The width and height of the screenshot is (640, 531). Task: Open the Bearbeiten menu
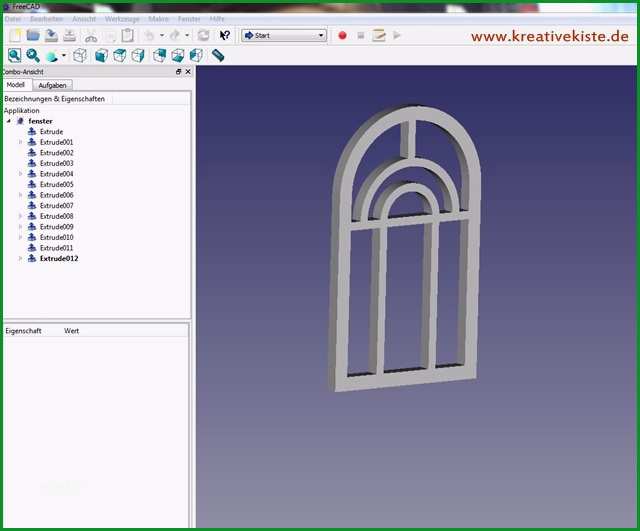(x=47, y=19)
